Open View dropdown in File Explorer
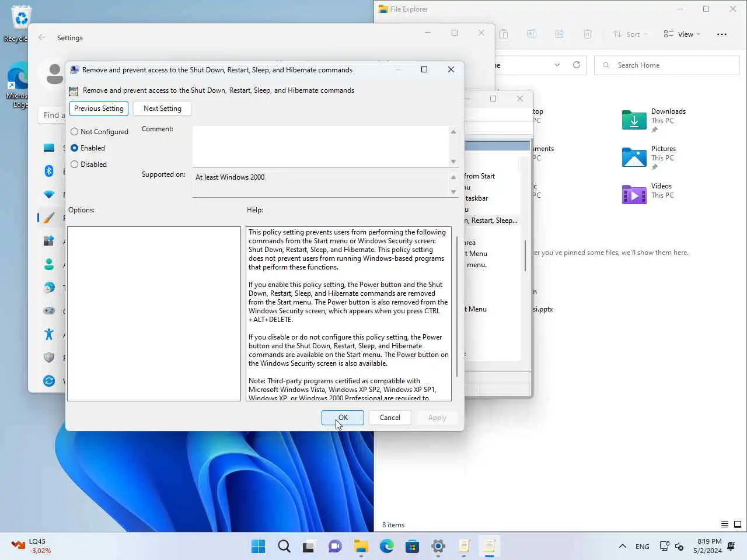This screenshot has height=560, width=747. coord(682,34)
